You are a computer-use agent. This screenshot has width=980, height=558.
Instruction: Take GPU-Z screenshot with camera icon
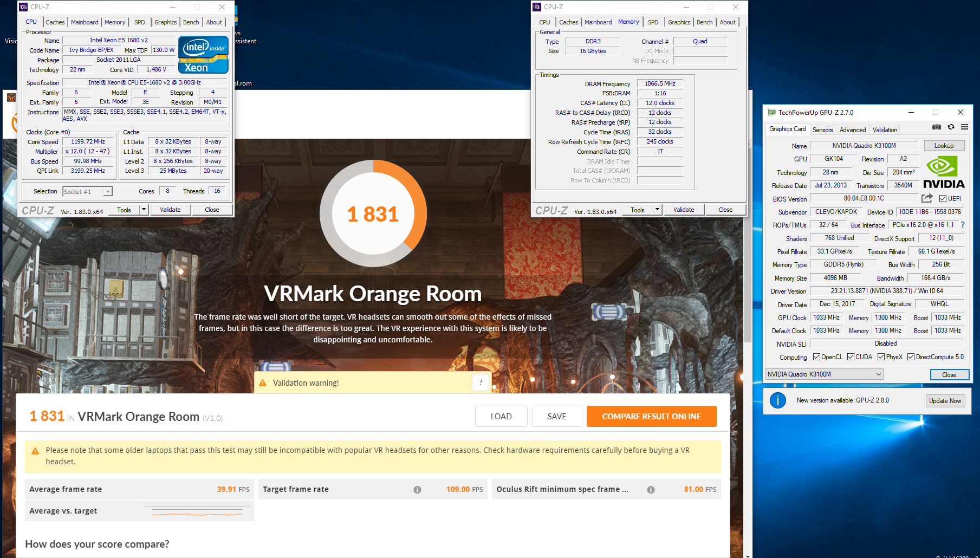pos(937,127)
